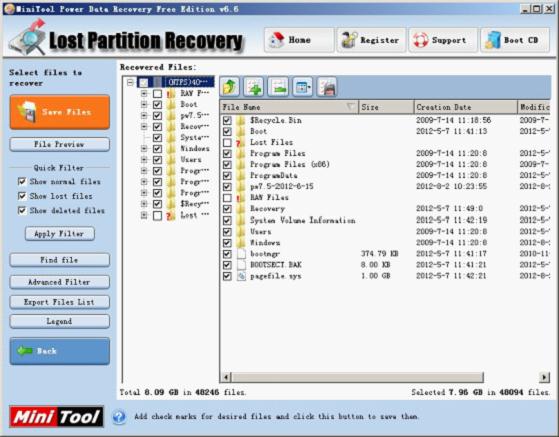Screen dimensions: 559x437
Task: Click the Windows folder icon in file list
Action: pos(241,243)
